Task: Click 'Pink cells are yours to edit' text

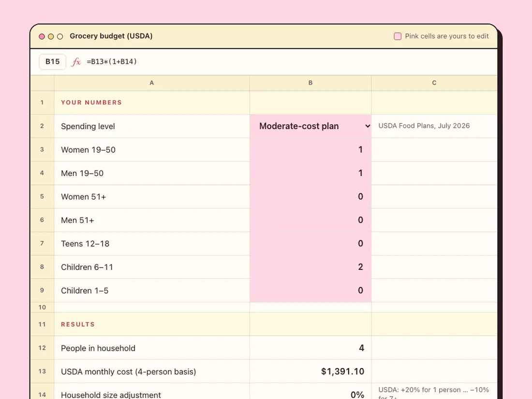Action: [447, 36]
